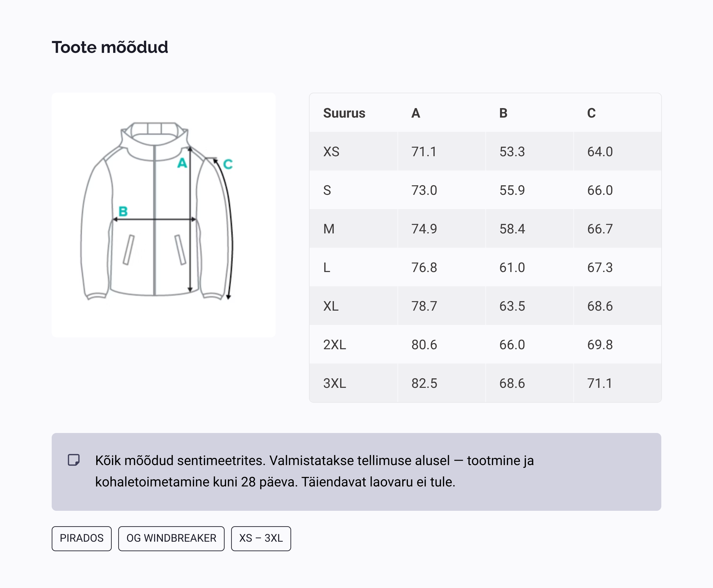Click the 61.0 value in L row
Image resolution: width=713 pixels, height=588 pixels.
tap(512, 268)
